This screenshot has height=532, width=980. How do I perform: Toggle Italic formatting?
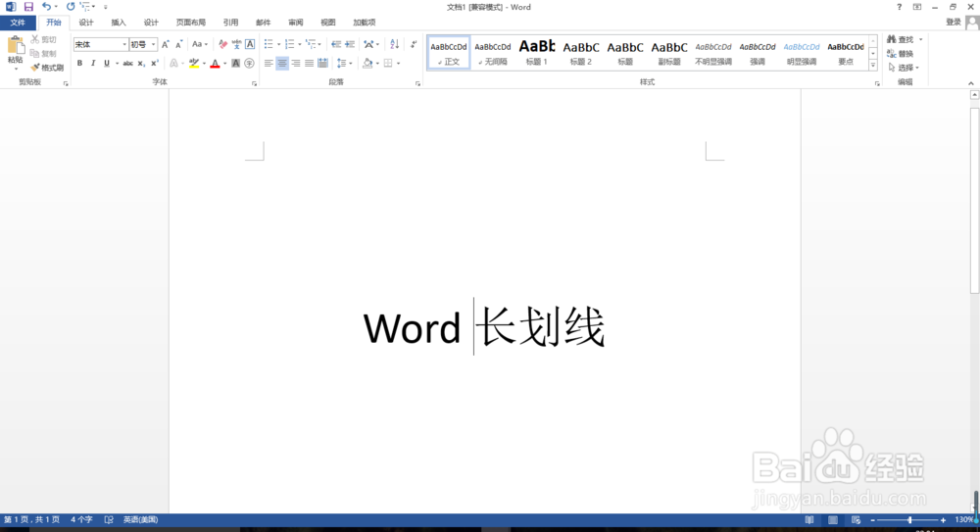pos(93,63)
